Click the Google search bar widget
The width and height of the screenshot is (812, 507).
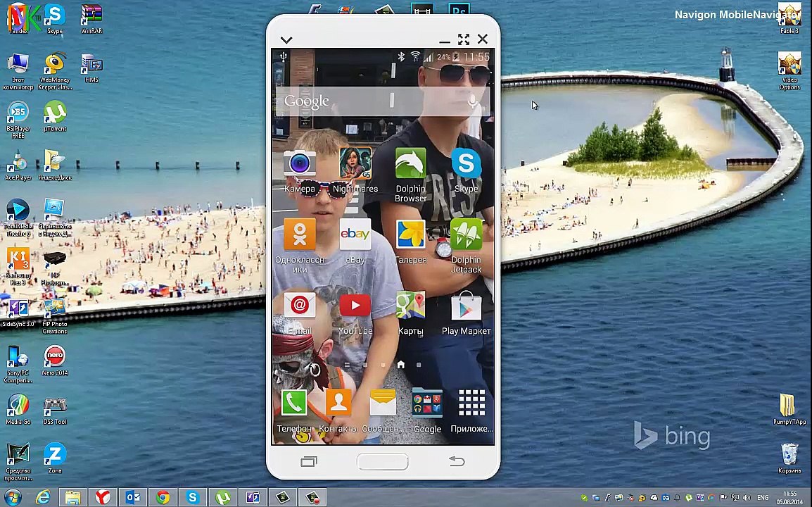coord(383,101)
